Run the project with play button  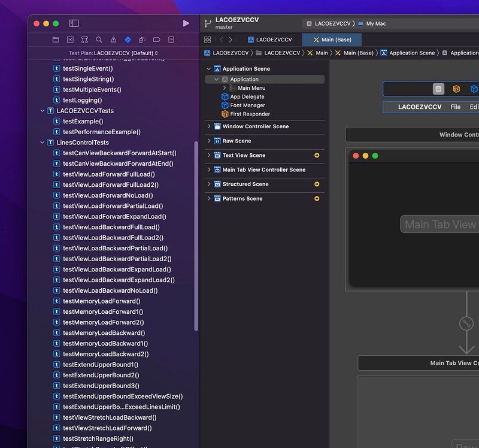(186, 23)
